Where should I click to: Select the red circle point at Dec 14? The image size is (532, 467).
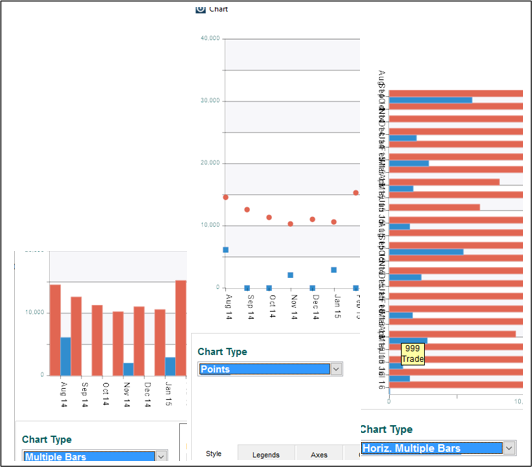312,219
